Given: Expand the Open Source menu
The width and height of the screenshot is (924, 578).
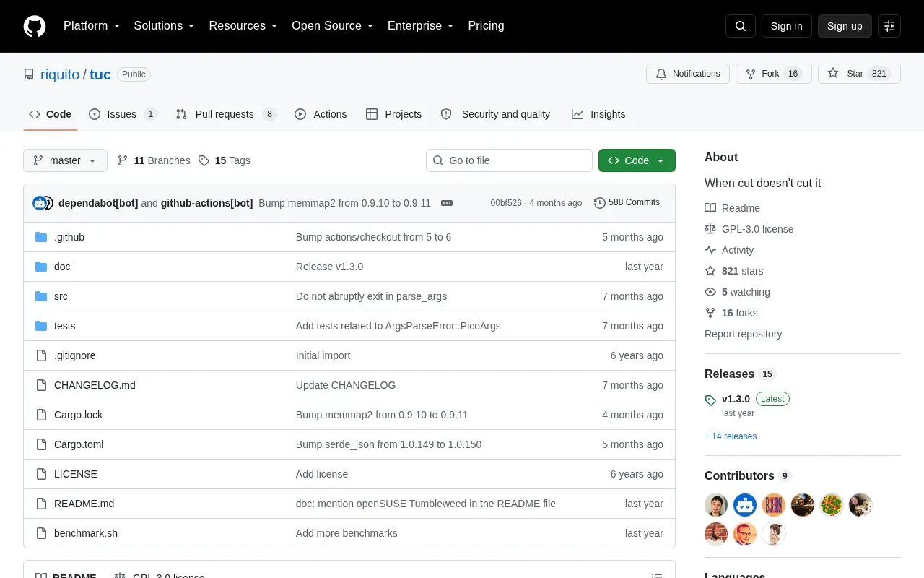Looking at the screenshot, I should tap(333, 26).
